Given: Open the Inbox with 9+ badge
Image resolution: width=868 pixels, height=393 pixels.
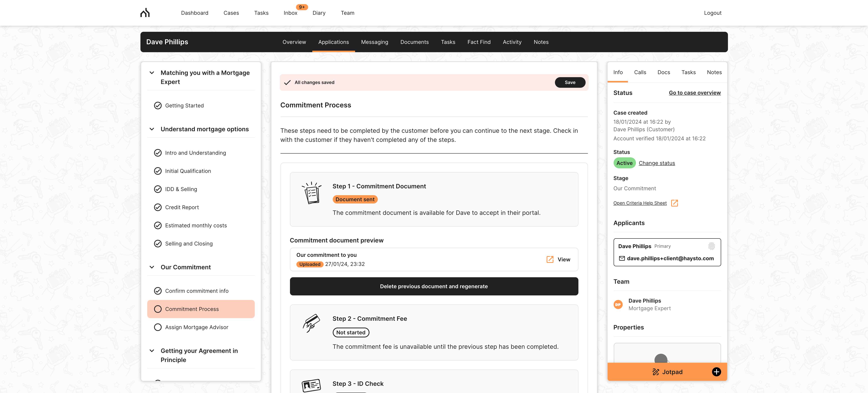Looking at the screenshot, I should pyautogui.click(x=291, y=13).
